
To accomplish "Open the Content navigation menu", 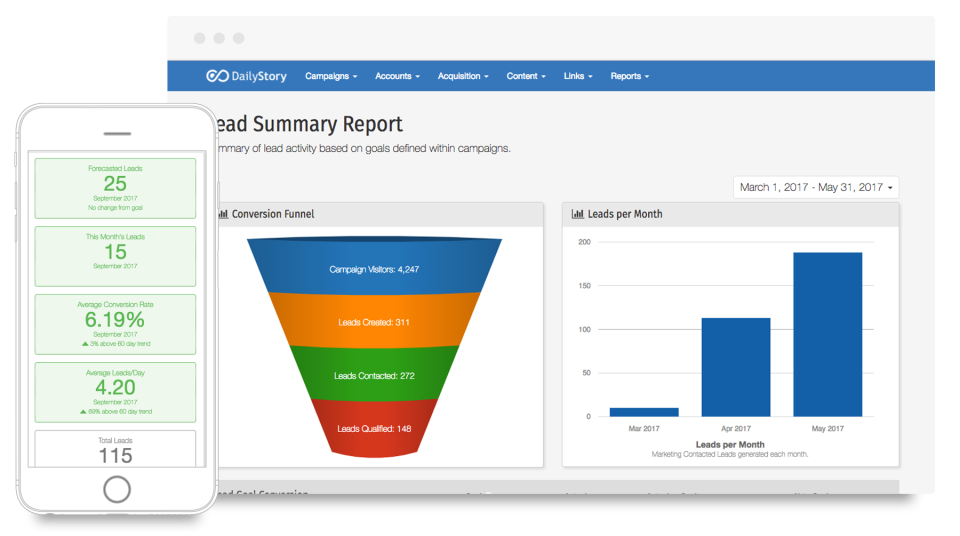I will [526, 76].
